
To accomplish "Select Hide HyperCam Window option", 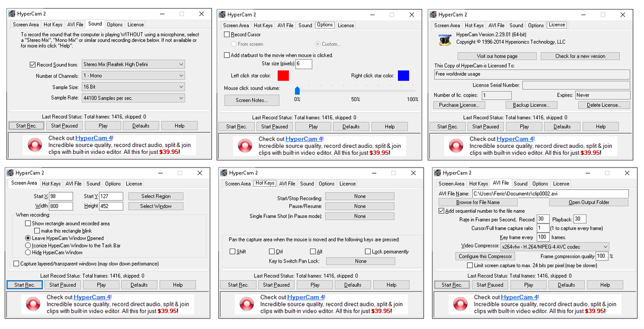I will (28, 253).
